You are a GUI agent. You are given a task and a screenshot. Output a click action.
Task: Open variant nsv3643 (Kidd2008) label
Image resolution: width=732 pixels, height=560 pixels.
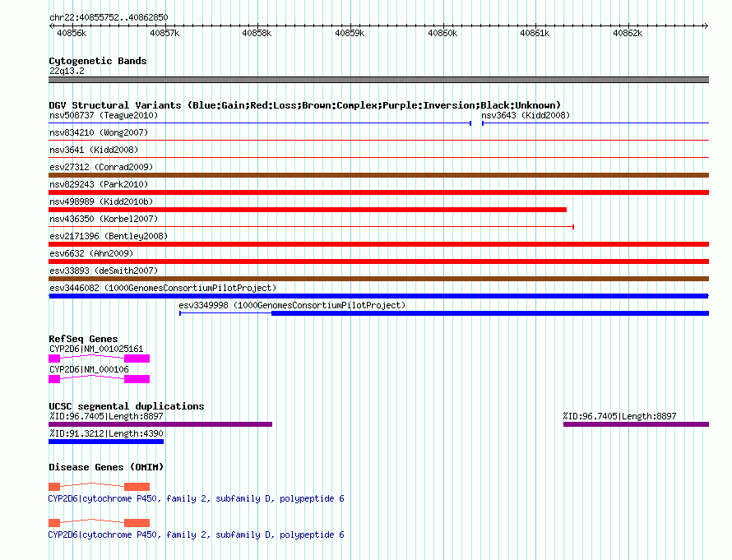pos(526,115)
